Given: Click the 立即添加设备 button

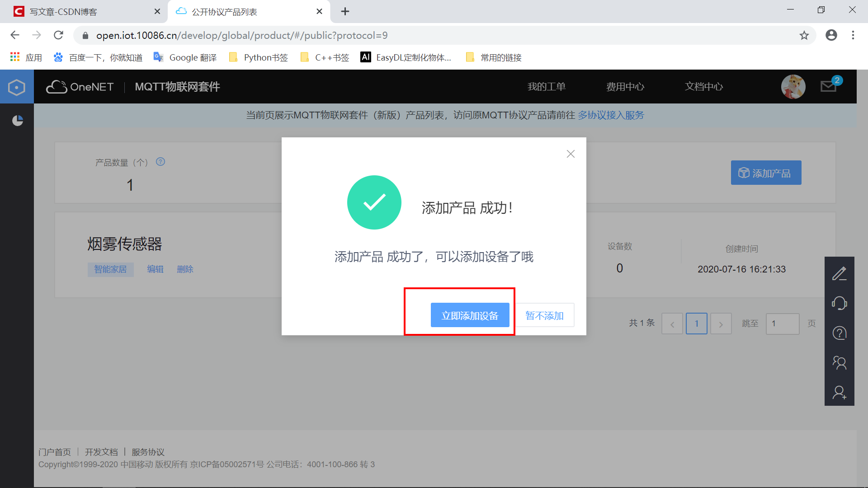Looking at the screenshot, I should click(470, 315).
